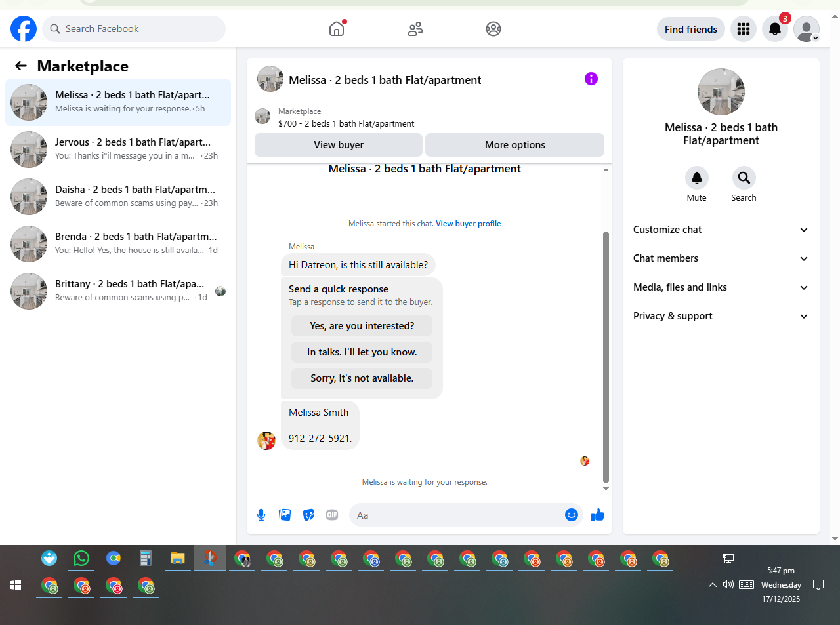The width and height of the screenshot is (840, 625).
Task: Send a thumbs-up like
Action: tap(598, 515)
